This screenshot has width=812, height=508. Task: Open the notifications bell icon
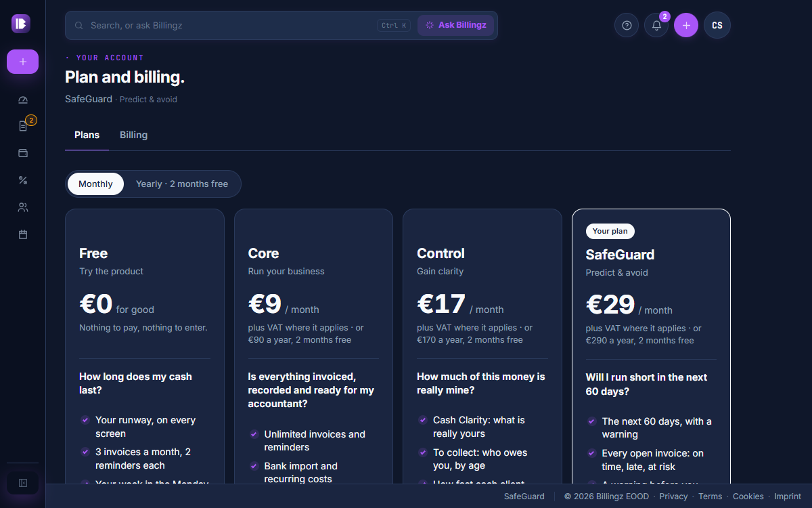[x=656, y=25]
